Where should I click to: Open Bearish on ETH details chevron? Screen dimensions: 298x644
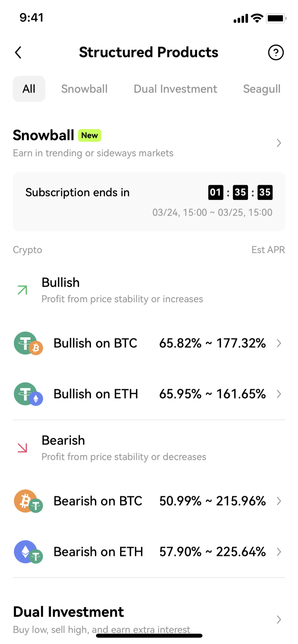click(279, 552)
